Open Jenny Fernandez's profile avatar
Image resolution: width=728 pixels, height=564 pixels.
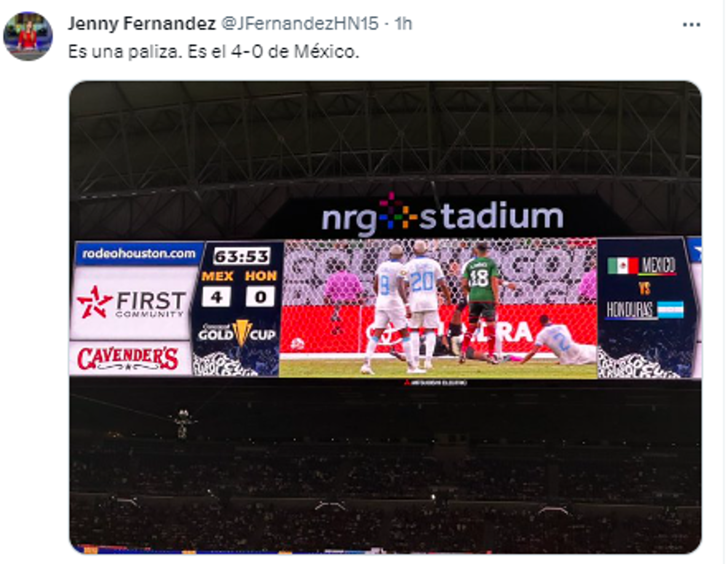point(28,36)
